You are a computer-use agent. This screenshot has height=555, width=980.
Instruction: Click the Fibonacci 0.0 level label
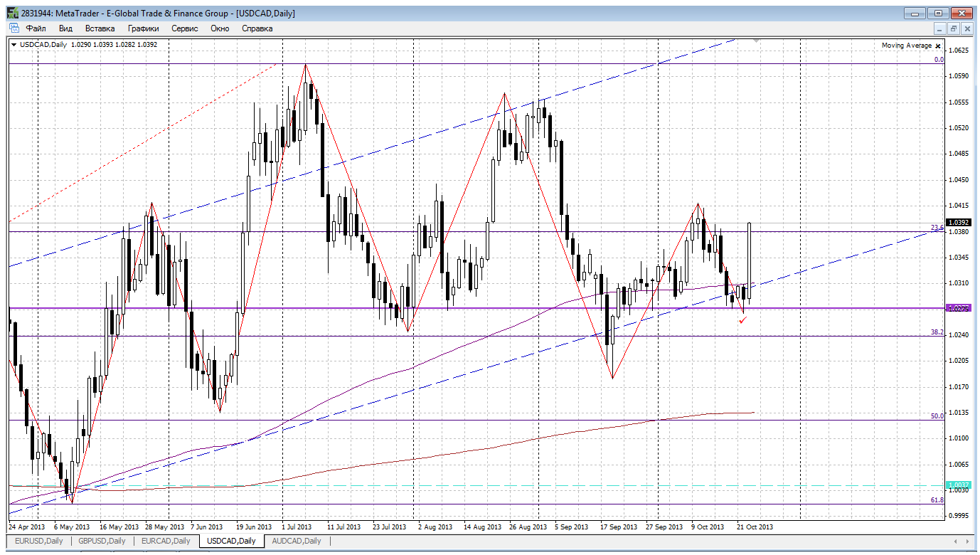tap(939, 60)
